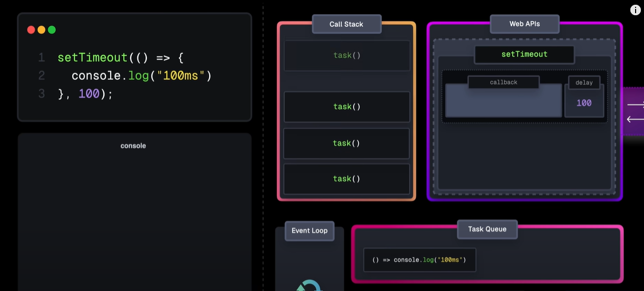Click the delay label tag
Screen dimensions: 644x291
(584, 82)
